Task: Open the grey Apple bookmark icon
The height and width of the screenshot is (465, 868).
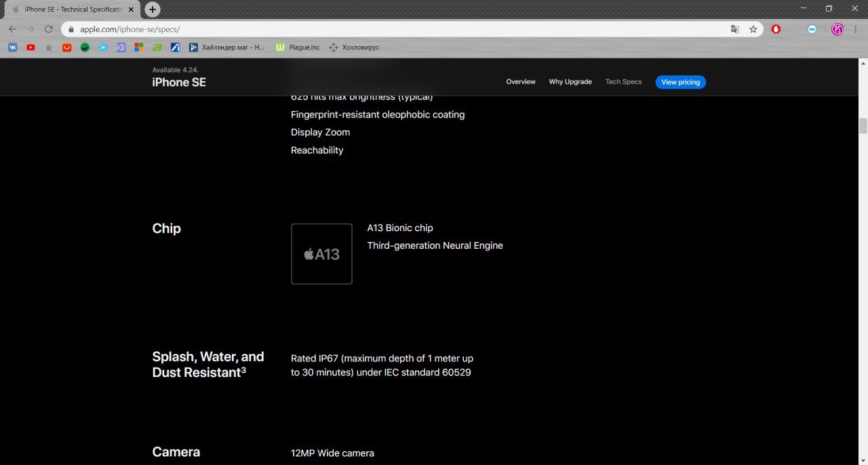Action: [x=49, y=47]
